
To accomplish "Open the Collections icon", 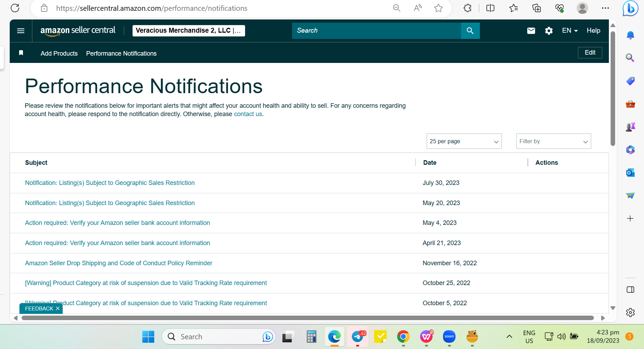I will point(537,8).
